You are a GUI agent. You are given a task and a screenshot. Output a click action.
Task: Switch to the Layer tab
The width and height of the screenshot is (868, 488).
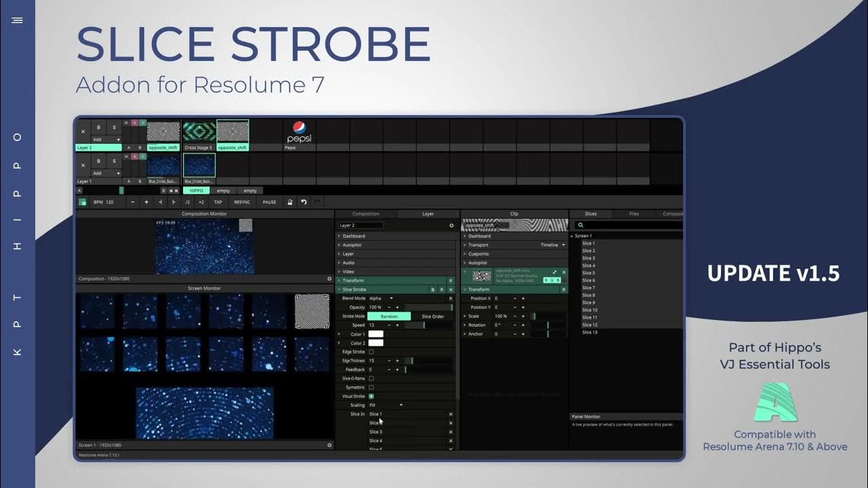click(428, 213)
